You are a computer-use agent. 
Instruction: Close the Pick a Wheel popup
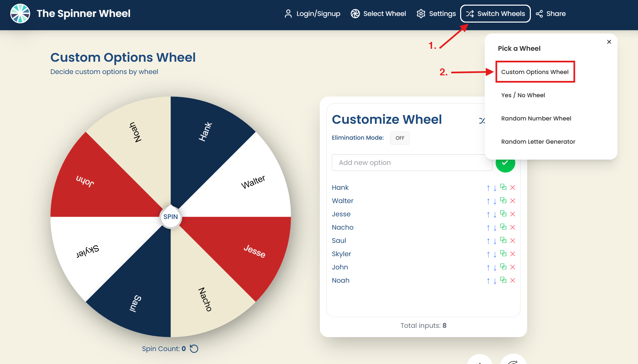pyautogui.click(x=609, y=42)
